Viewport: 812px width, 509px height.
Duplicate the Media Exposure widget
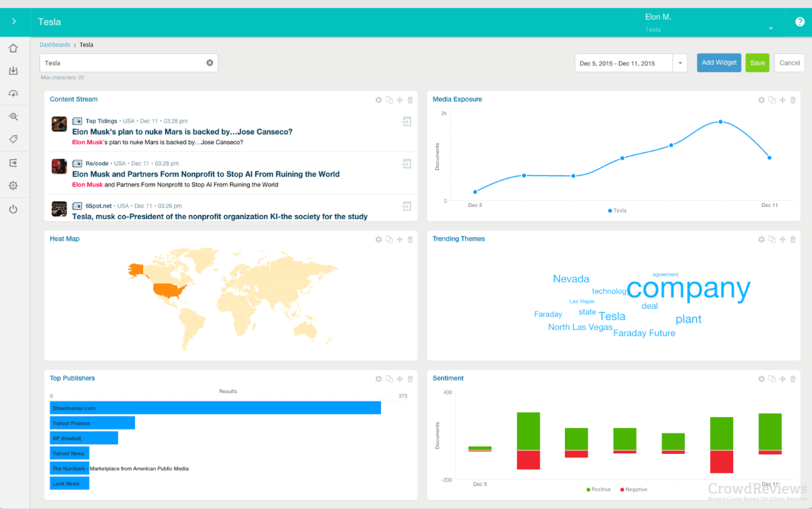[772, 100]
